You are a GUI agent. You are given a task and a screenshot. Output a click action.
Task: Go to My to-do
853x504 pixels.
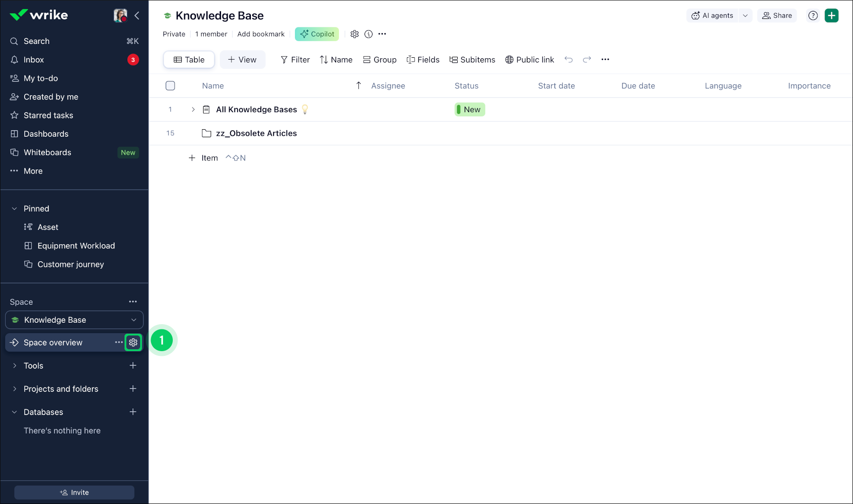pos(74,78)
